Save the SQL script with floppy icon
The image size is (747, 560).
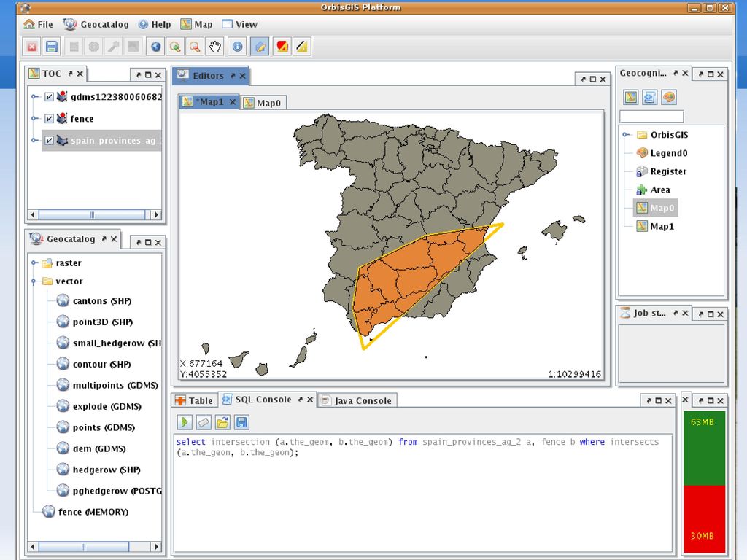[241, 422]
